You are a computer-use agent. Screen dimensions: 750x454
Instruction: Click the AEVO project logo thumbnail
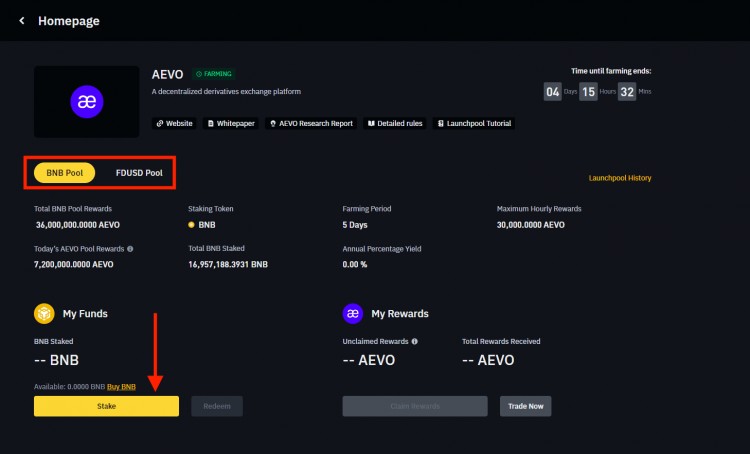[87, 101]
